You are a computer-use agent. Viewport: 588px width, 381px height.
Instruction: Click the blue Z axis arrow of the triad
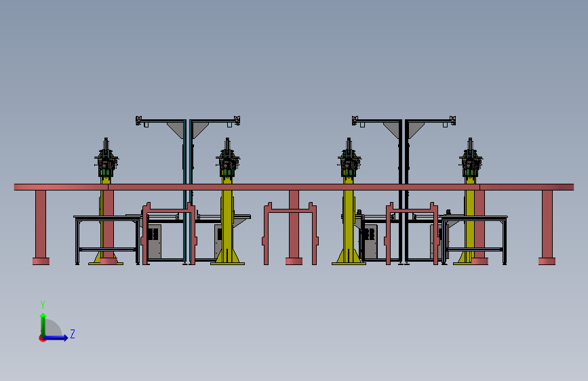pyautogui.click(x=56, y=338)
